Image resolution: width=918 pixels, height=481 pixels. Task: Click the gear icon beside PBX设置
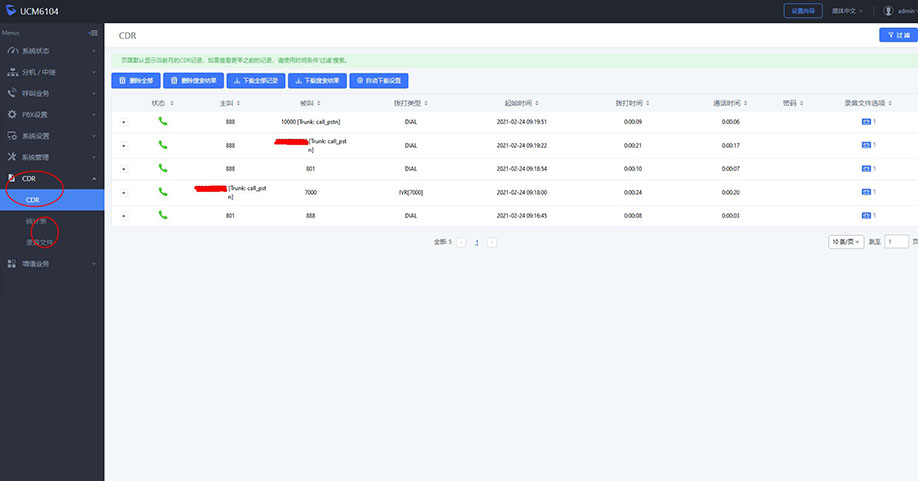(12, 114)
